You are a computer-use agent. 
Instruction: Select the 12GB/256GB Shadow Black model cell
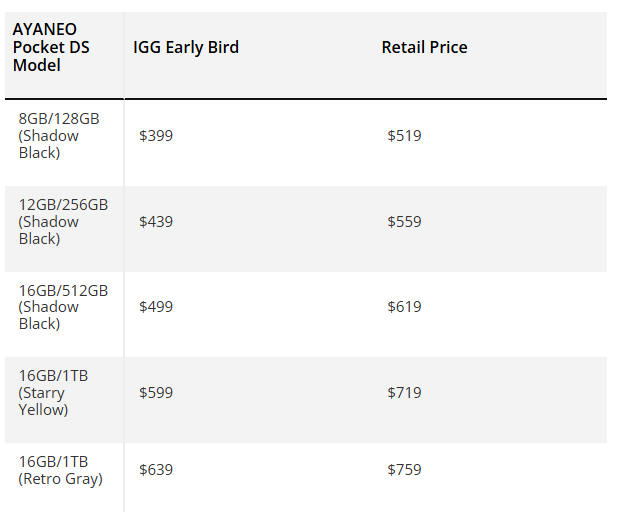click(63, 222)
